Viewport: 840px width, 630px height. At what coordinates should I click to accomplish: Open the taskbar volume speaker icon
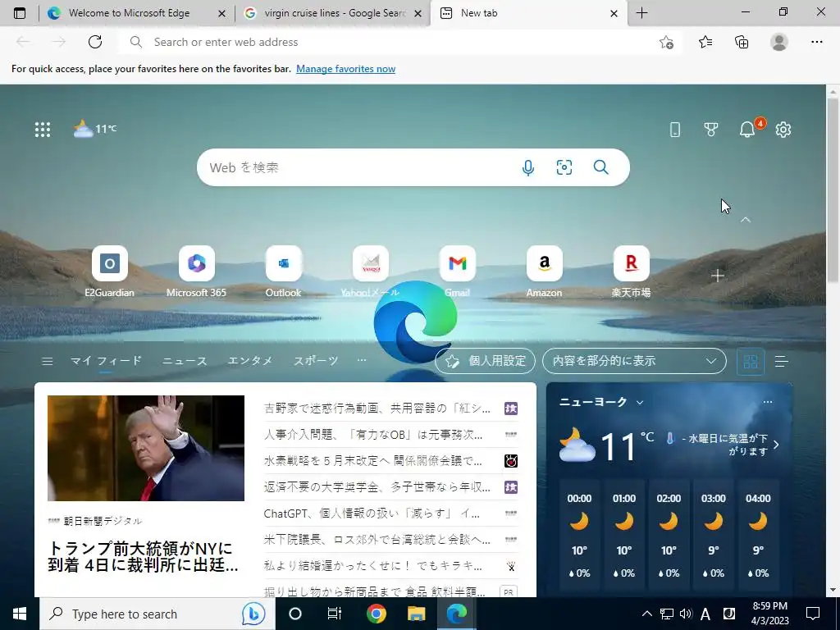pyautogui.click(x=685, y=614)
